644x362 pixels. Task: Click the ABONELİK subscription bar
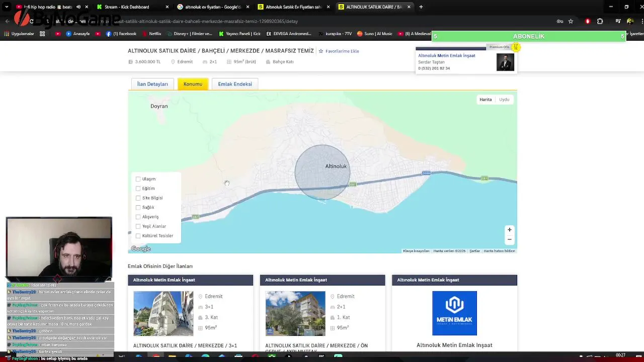click(529, 36)
